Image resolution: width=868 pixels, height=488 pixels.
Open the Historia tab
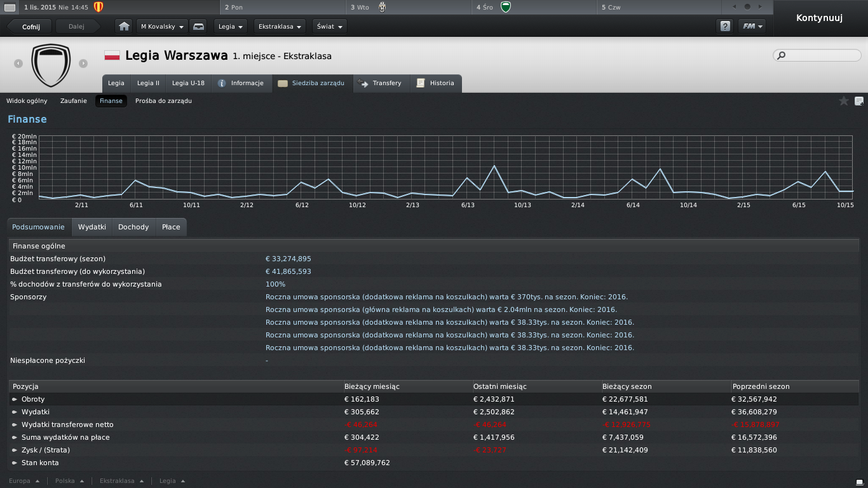[x=436, y=83]
